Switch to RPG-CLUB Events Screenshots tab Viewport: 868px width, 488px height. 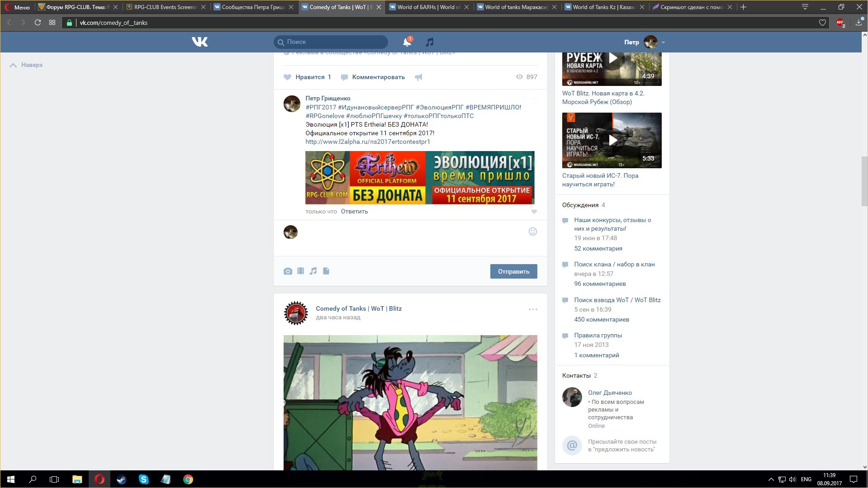point(165,7)
